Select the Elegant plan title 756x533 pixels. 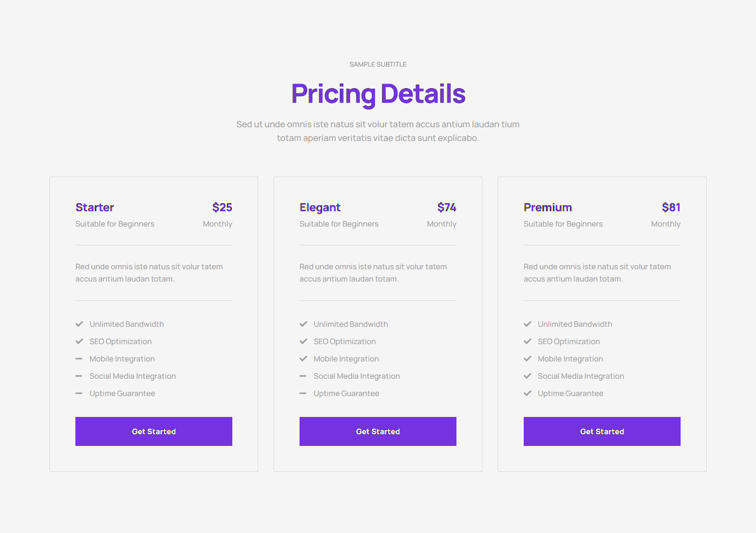coord(320,207)
